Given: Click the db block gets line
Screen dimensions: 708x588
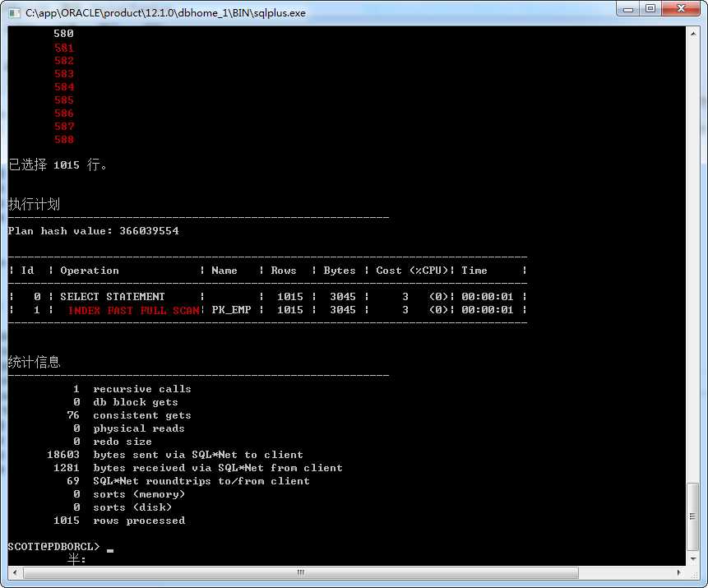Looking at the screenshot, I should pos(126,402).
